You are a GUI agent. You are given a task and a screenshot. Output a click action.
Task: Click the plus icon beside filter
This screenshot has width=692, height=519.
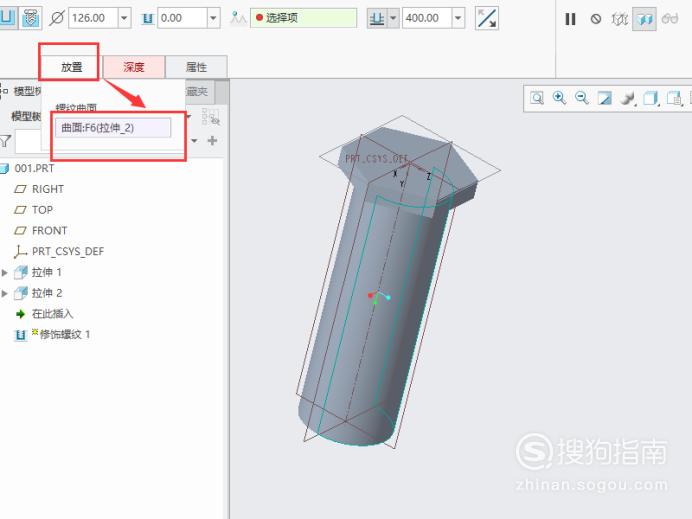[x=212, y=141]
